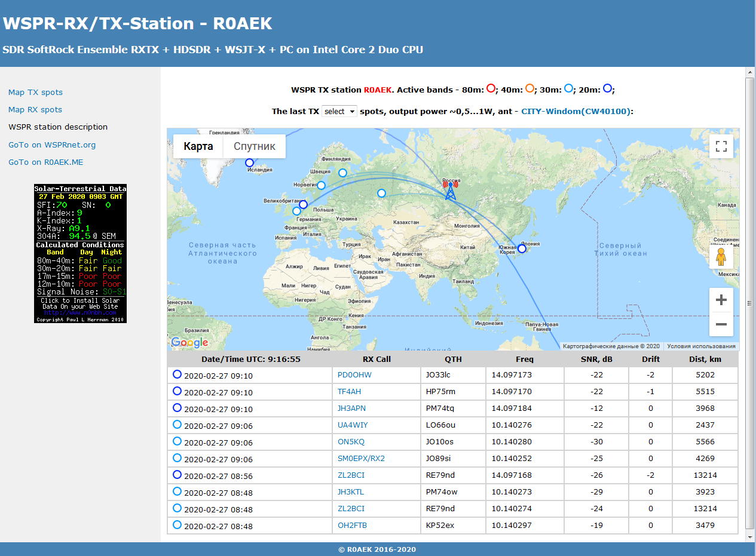Click circle icon in SM0EPX/RX2 row
This screenshot has width=756, height=556.
pos(177,458)
